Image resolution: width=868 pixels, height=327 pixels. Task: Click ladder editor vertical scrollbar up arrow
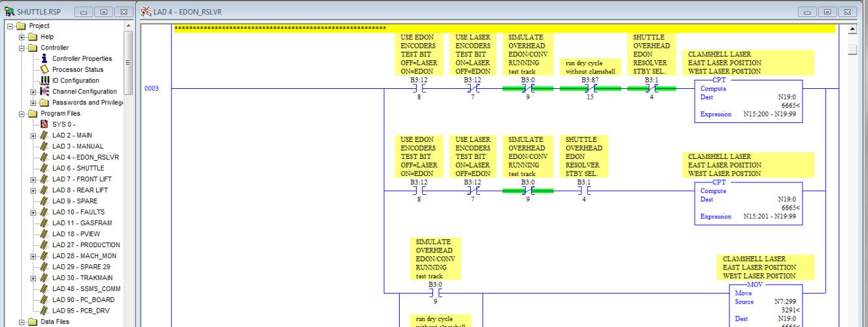pos(852,29)
